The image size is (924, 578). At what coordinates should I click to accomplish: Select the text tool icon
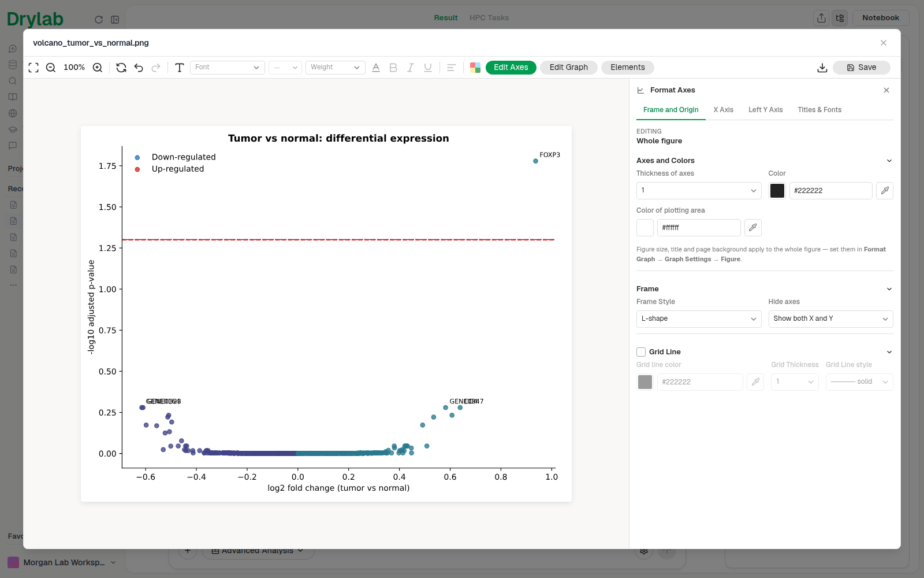coord(180,68)
